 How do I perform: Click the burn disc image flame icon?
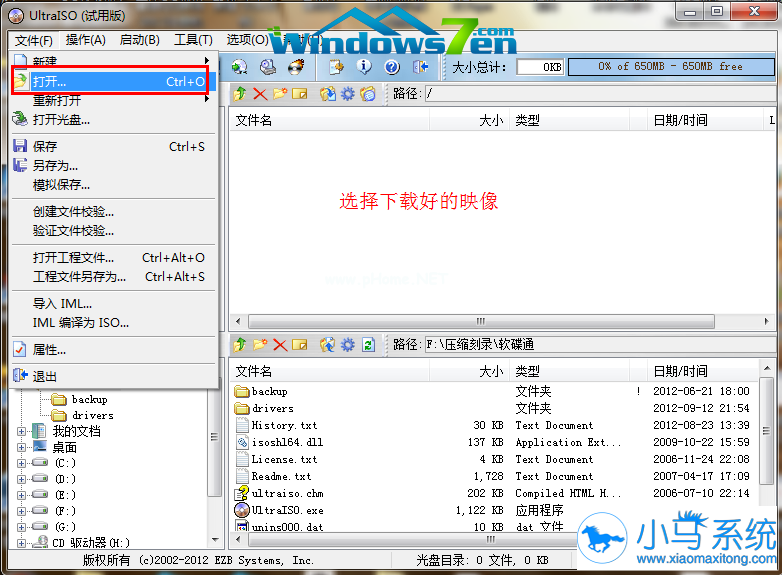[296, 67]
